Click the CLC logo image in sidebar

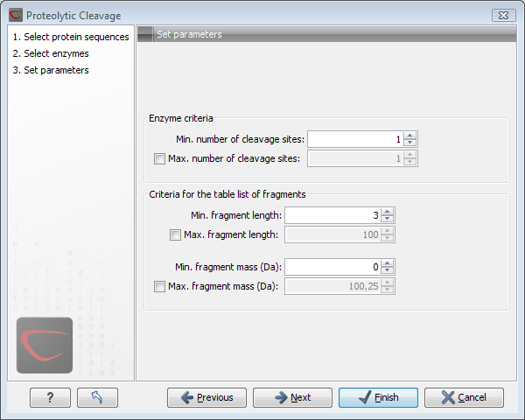(x=45, y=345)
